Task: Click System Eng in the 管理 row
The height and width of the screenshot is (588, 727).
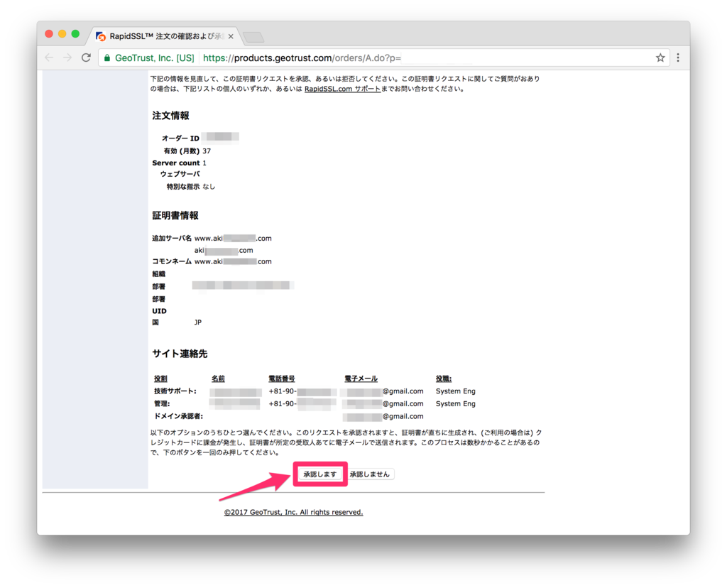Action: click(x=455, y=403)
